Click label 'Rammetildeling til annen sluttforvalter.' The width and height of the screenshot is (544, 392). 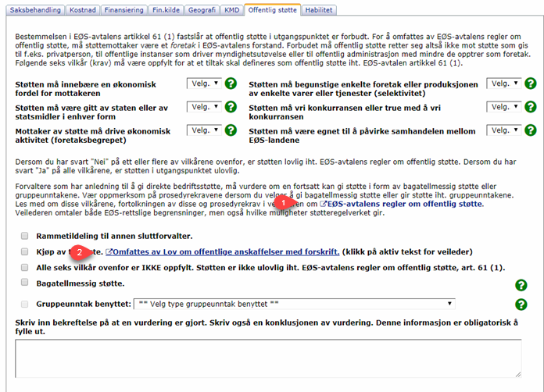point(114,236)
